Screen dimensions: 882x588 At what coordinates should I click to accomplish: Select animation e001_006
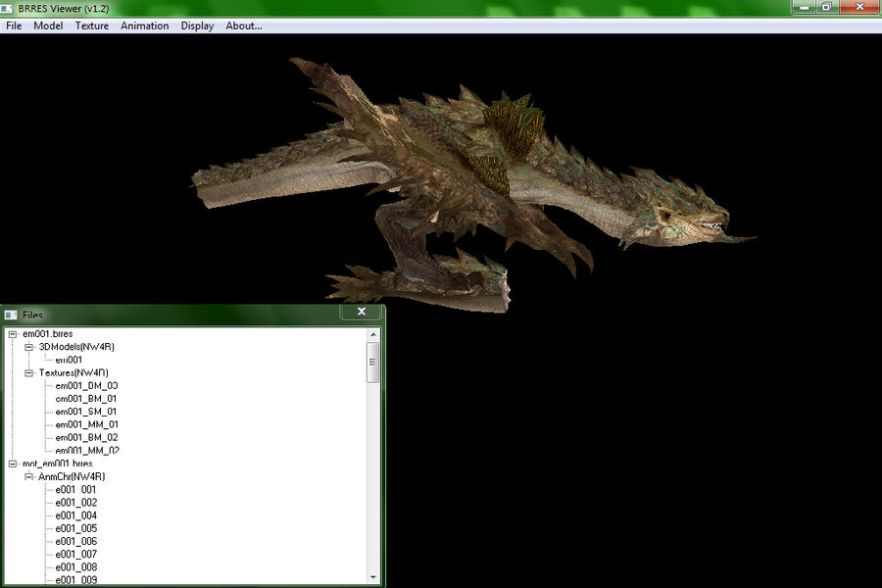click(x=75, y=541)
